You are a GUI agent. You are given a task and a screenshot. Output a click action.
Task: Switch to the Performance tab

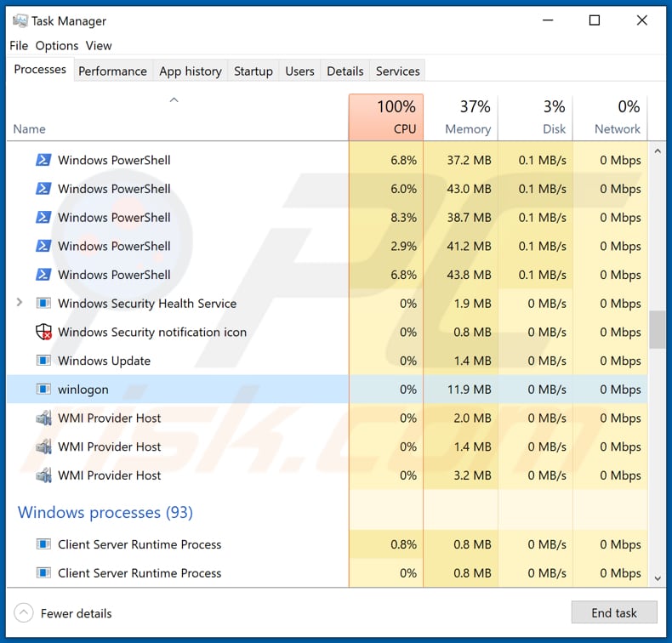click(x=113, y=71)
